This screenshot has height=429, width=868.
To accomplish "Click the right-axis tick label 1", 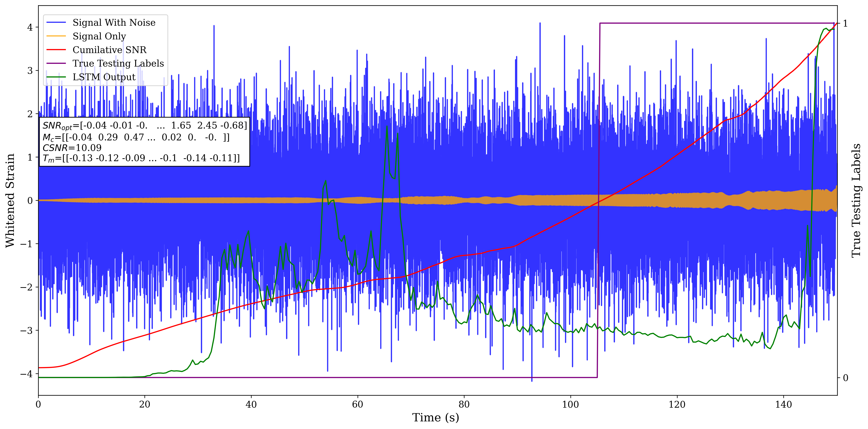I will [x=845, y=24].
